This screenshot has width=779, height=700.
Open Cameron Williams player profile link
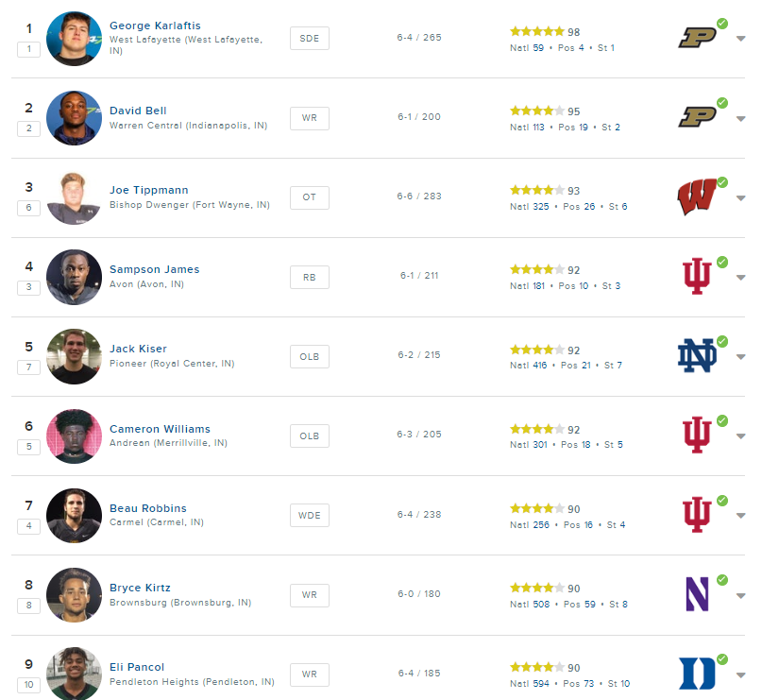160,429
